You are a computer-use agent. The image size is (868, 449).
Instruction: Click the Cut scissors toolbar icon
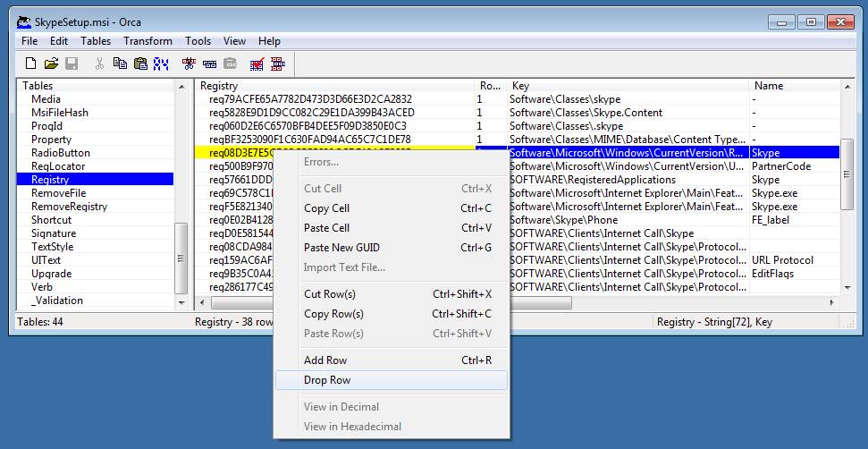pyautogui.click(x=99, y=64)
